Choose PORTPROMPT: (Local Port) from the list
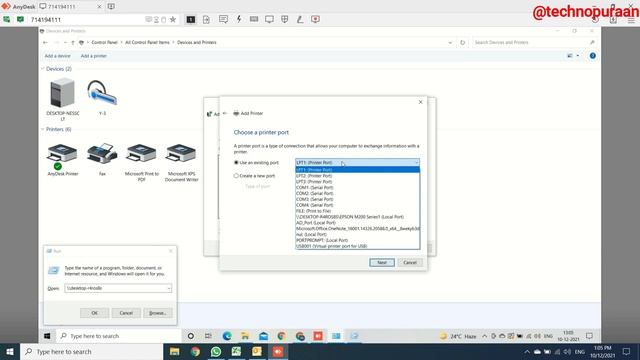This screenshot has height=360, width=640. coord(357,240)
